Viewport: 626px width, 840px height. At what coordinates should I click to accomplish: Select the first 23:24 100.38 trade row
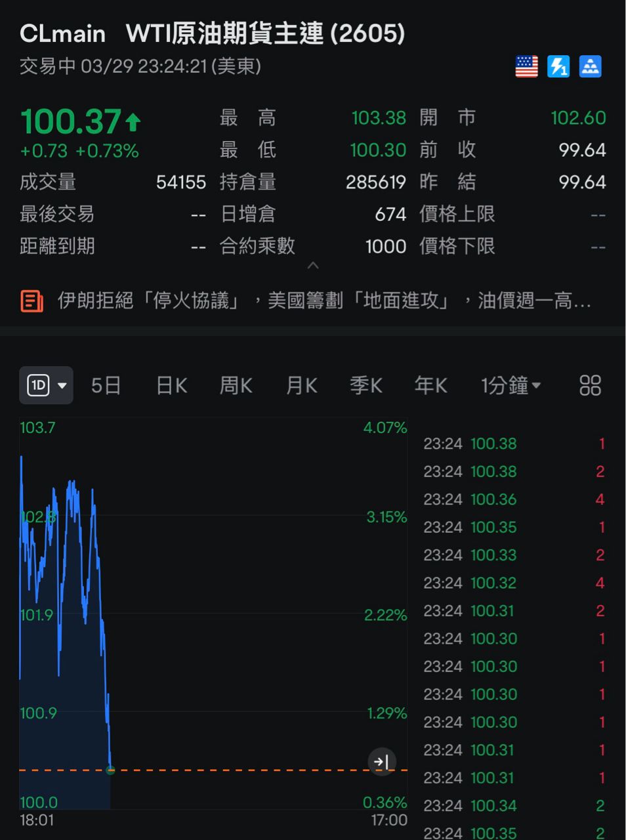coord(514,444)
